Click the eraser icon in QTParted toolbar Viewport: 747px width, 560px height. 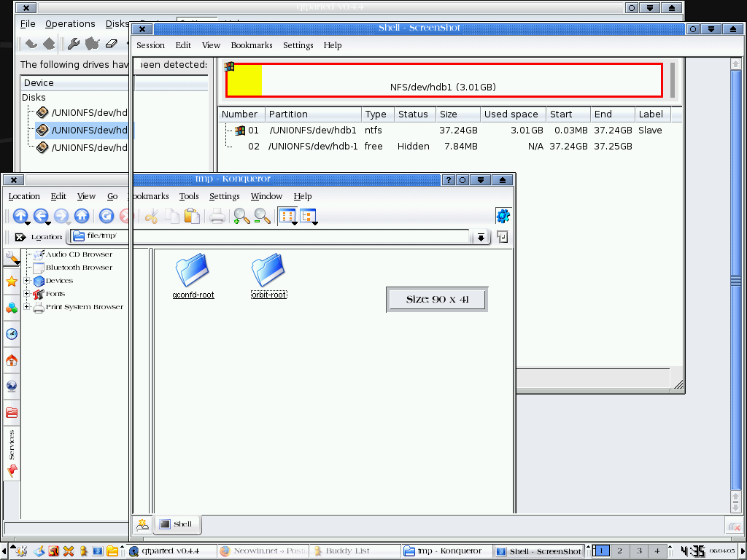click(x=112, y=43)
